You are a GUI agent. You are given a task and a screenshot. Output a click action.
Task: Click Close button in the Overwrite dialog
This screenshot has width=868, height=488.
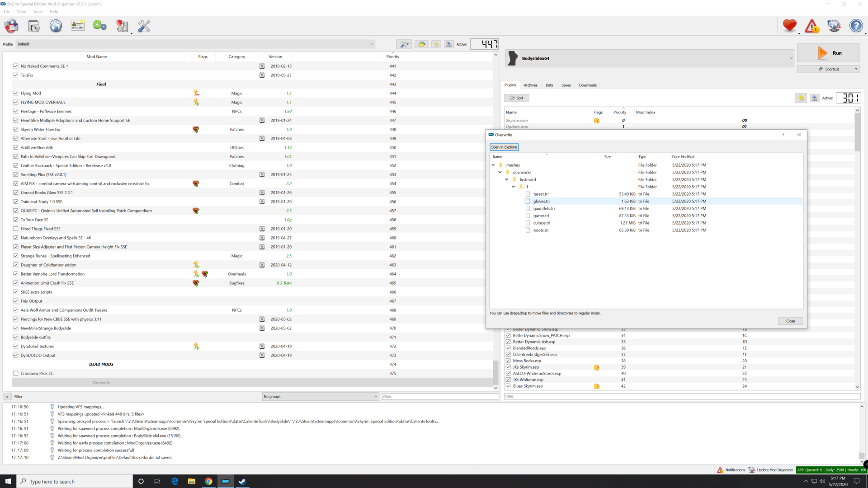pos(790,321)
